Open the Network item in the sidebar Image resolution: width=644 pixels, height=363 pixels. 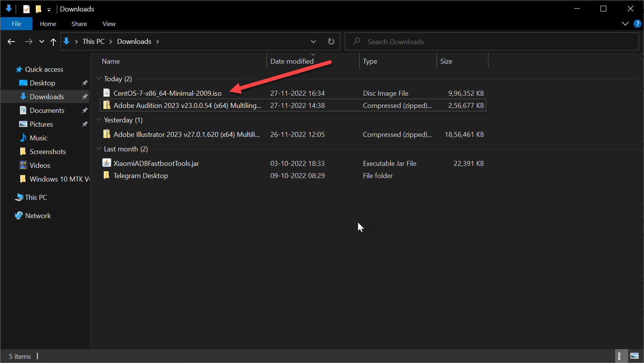click(38, 215)
